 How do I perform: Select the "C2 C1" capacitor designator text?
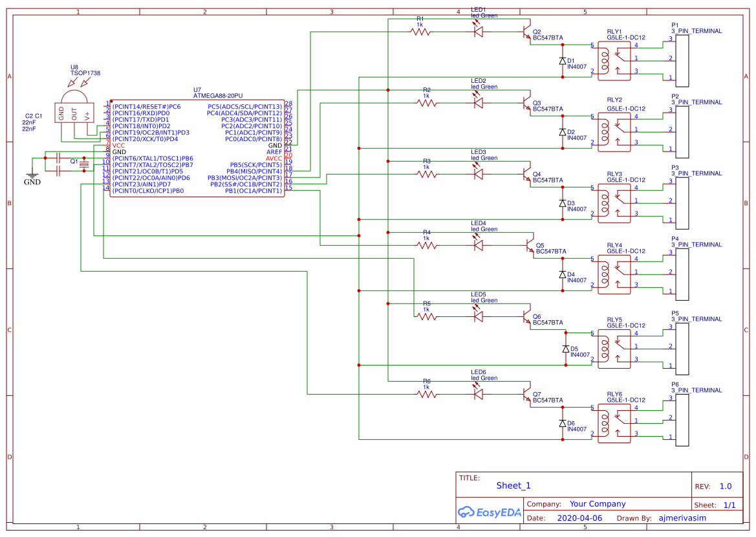34,116
